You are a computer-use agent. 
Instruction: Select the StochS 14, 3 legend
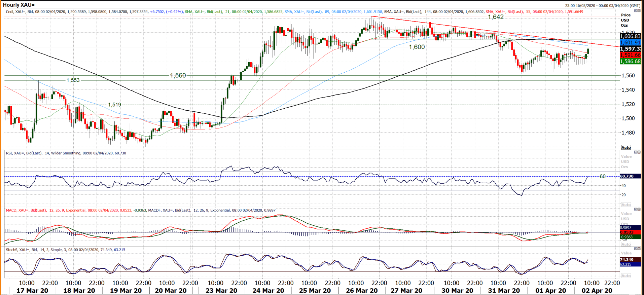point(66,250)
